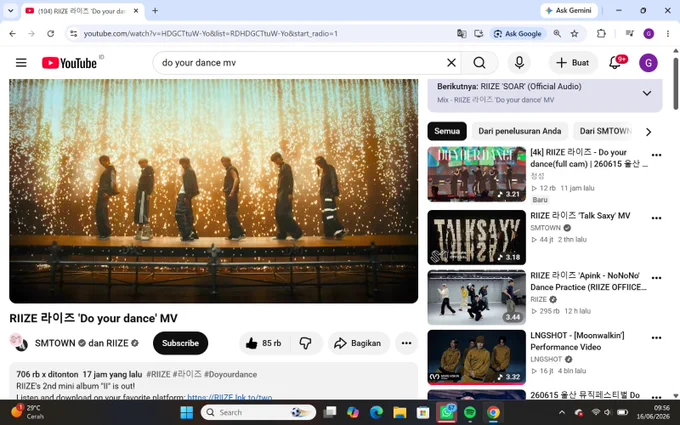Clear the search box text

point(451,63)
